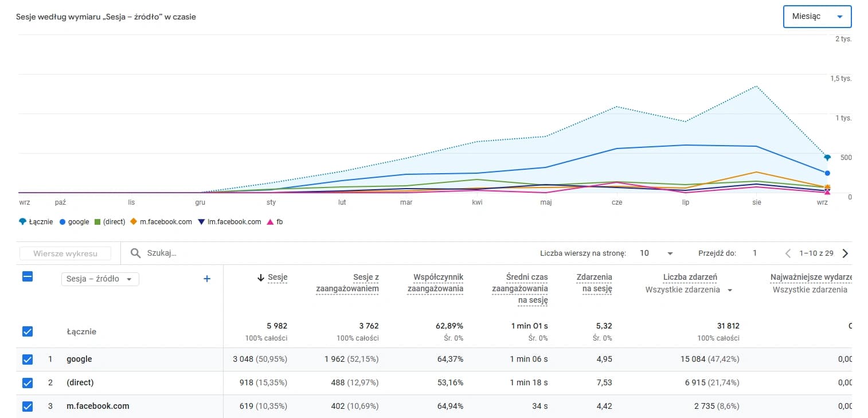
Task: Expand the rows per page dropdown
Action: (x=656, y=253)
